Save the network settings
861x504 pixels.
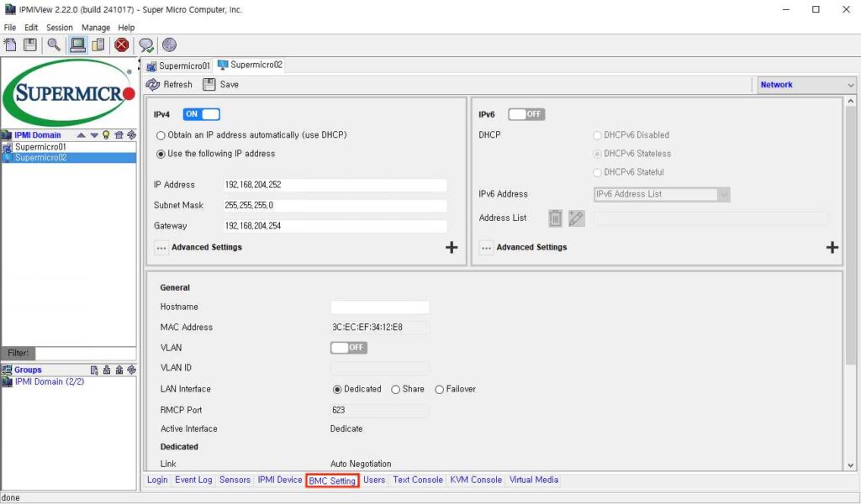221,85
